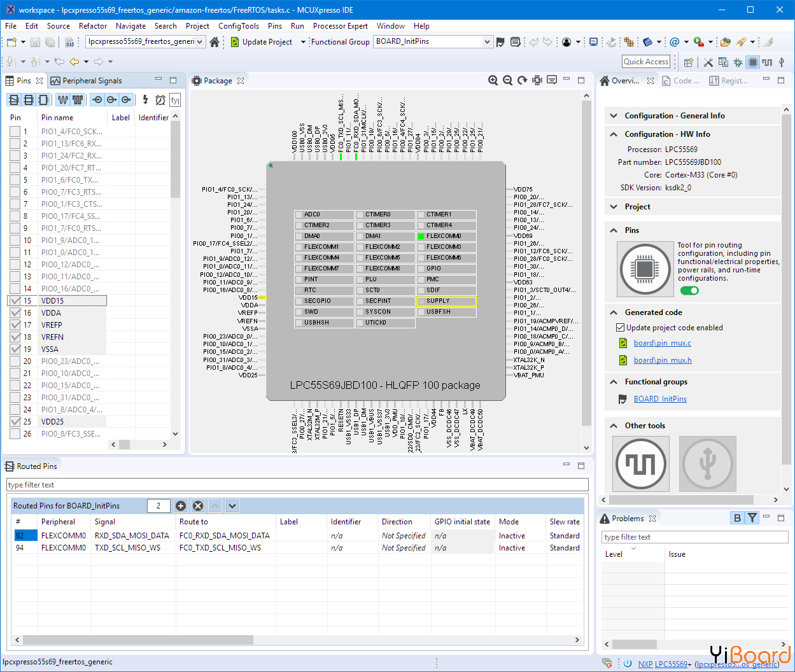Click the filter funnel icon in Problems view

tap(752, 518)
